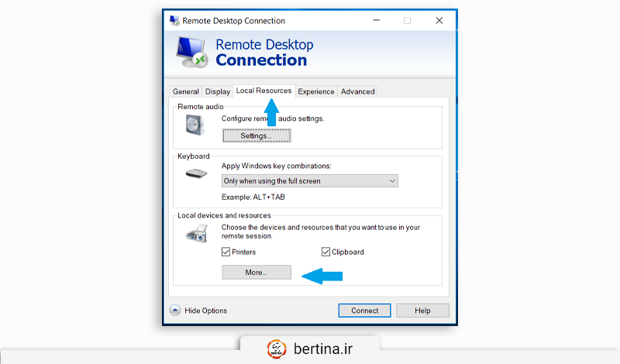The image size is (620, 364).
Task: Click the remote audio speaker icon
Action: click(x=195, y=125)
